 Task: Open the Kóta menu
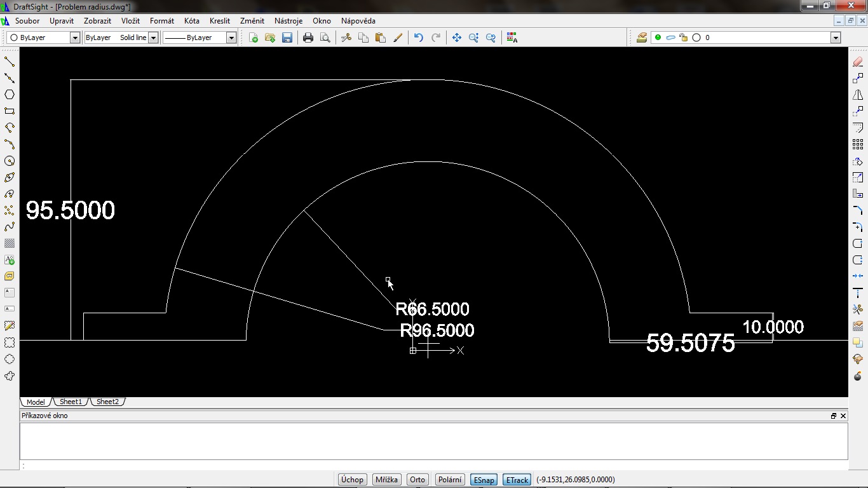pyautogui.click(x=191, y=21)
